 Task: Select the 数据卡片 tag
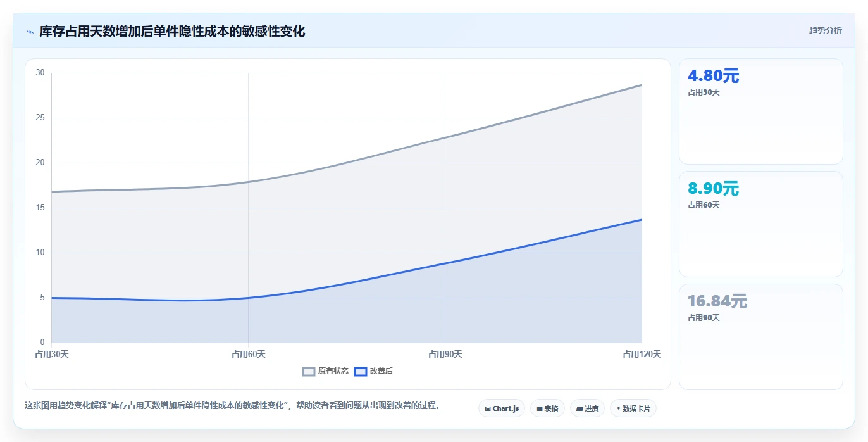(x=633, y=408)
